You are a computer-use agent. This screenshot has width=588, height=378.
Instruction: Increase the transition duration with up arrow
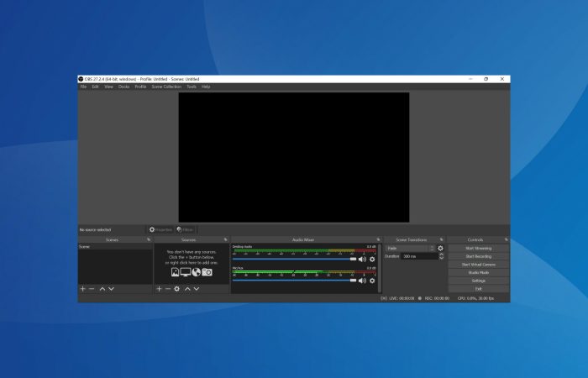pos(441,255)
